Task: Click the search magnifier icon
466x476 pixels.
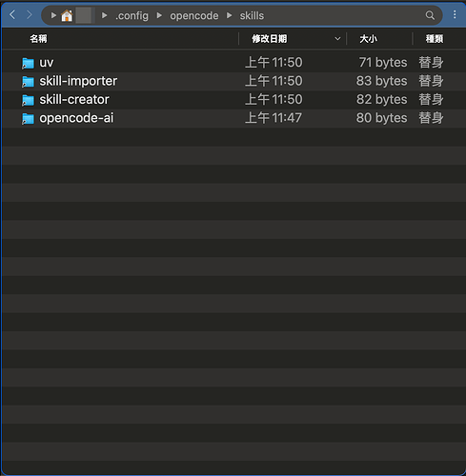Action: (430, 15)
